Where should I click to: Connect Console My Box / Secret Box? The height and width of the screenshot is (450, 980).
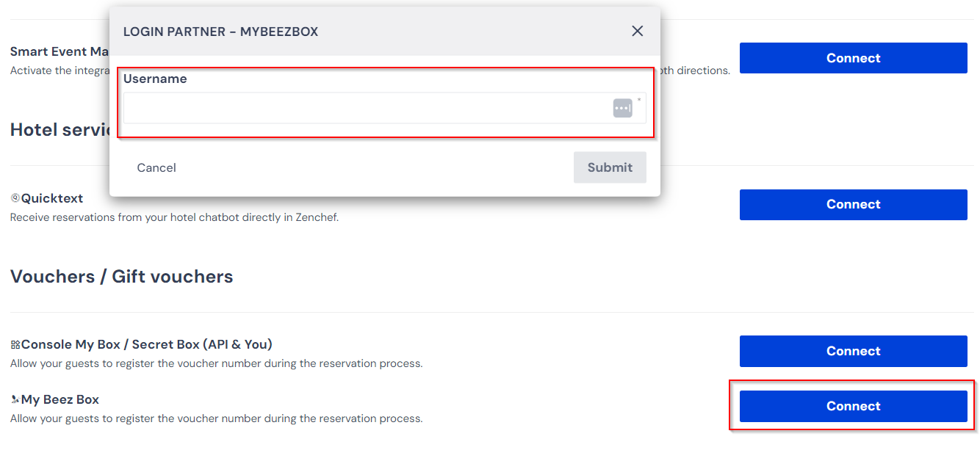pyautogui.click(x=853, y=351)
